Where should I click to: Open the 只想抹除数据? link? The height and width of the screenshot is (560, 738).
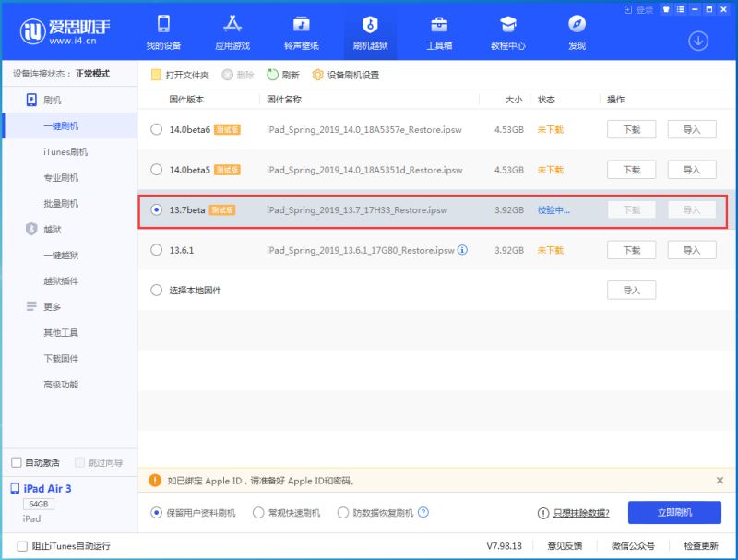tap(581, 513)
